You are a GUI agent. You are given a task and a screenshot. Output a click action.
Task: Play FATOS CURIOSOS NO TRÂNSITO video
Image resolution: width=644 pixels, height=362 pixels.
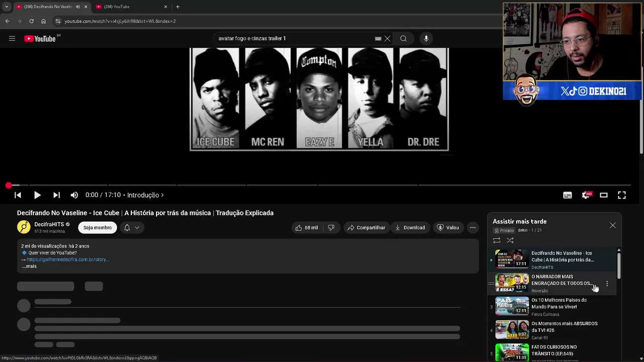pos(552,353)
